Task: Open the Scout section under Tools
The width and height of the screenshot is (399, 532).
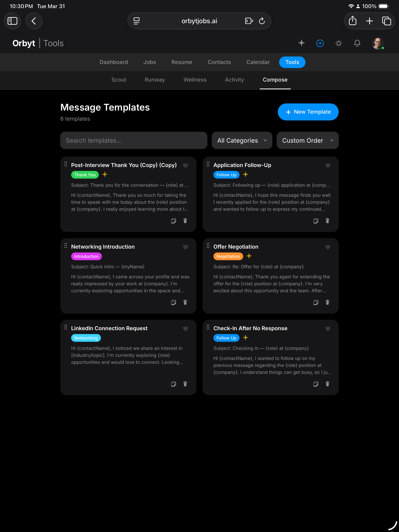Action: [x=119, y=80]
